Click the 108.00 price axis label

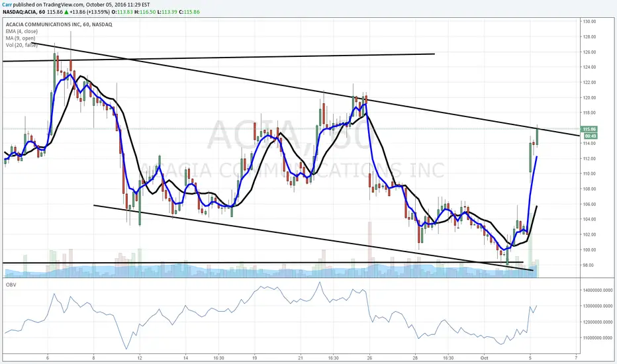point(590,189)
